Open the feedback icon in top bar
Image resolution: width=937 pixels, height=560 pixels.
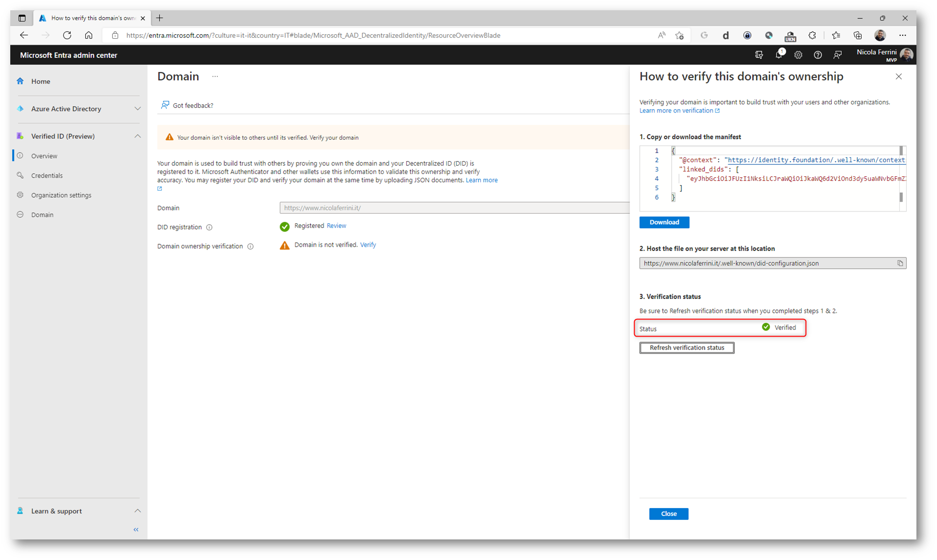[838, 55]
